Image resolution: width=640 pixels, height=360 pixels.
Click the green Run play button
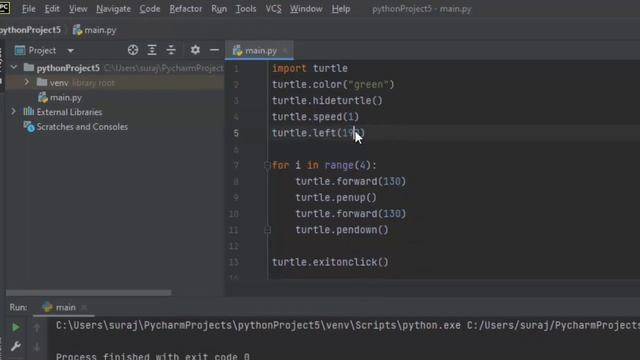(x=16, y=327)
